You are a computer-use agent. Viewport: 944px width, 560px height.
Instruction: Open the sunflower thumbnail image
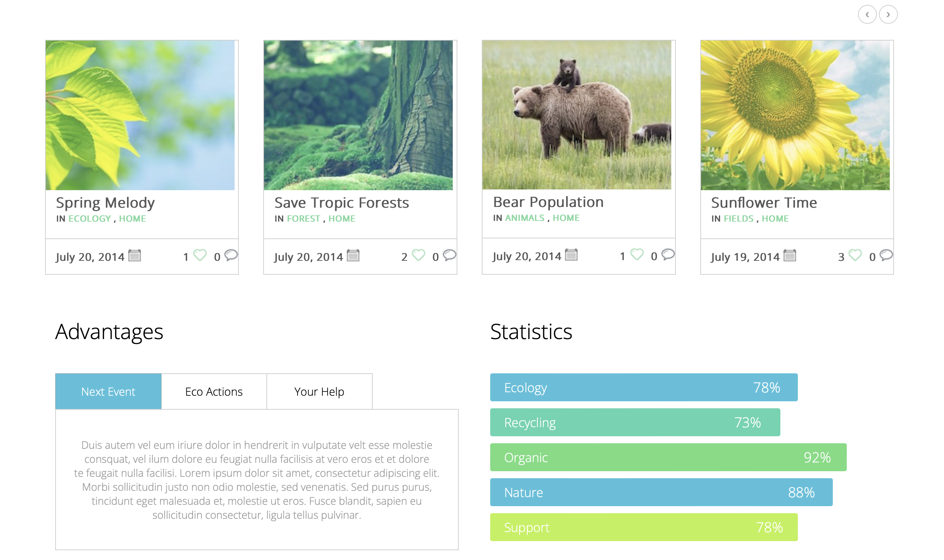pyautogui.click(x=795, y=115)
